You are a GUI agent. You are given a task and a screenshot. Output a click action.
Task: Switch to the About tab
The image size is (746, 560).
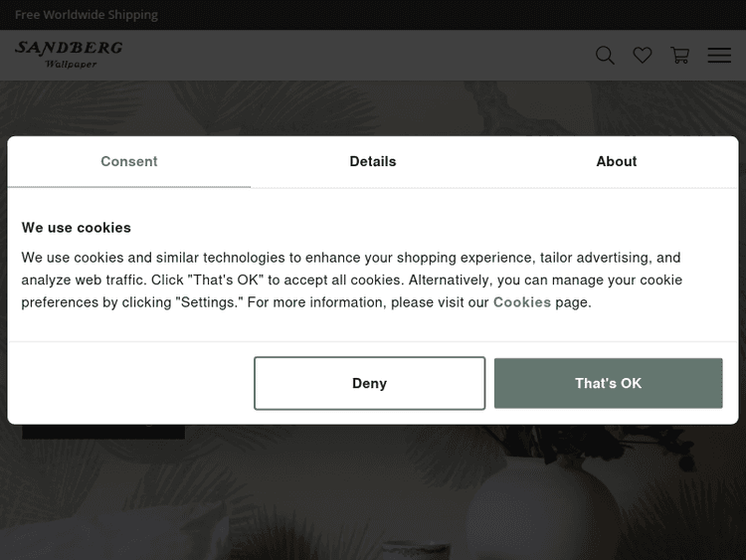click(617, 161)
